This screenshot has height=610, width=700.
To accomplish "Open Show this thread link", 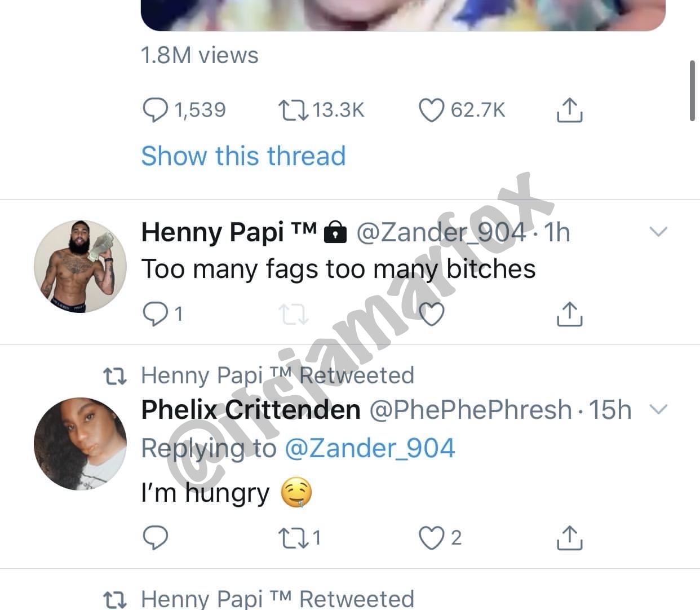I will tap(243, 156).
